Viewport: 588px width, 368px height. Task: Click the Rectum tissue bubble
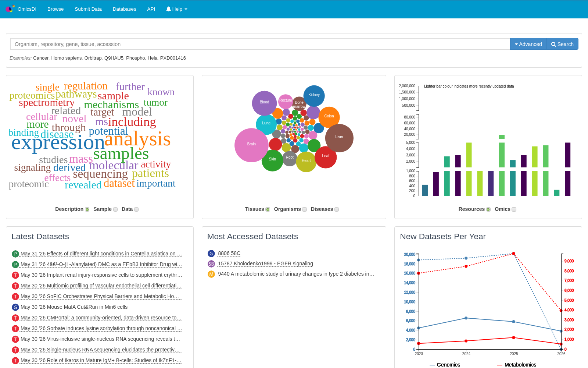coord(286,102)
